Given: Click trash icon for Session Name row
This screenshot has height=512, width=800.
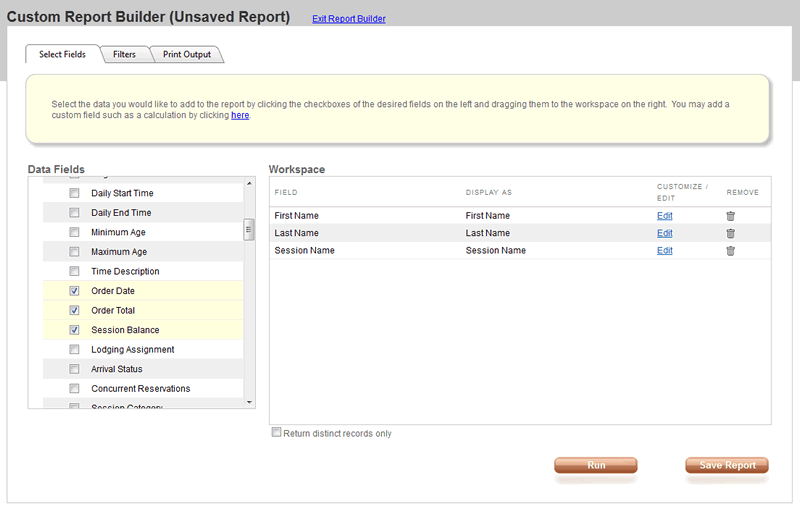Looking at the screenshot, I should point(730,251).
